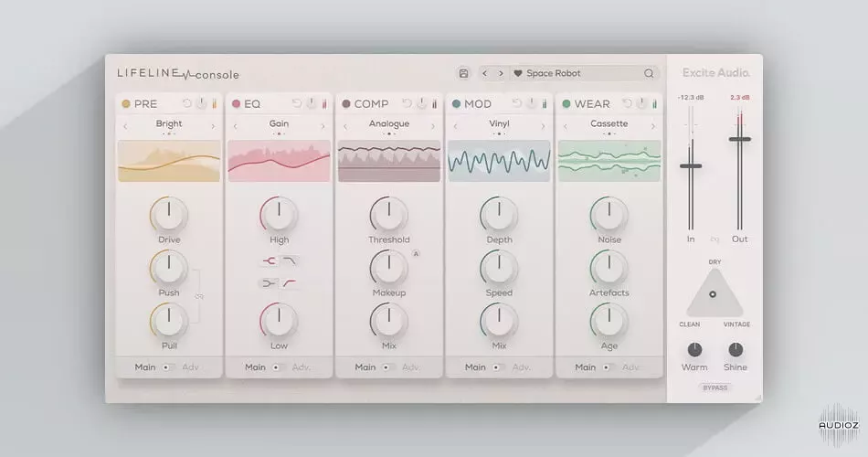The width and height of the screenshot is (868, 457).
Task: Toggle the In/Out fader link icon
Action: coord(715,239)
